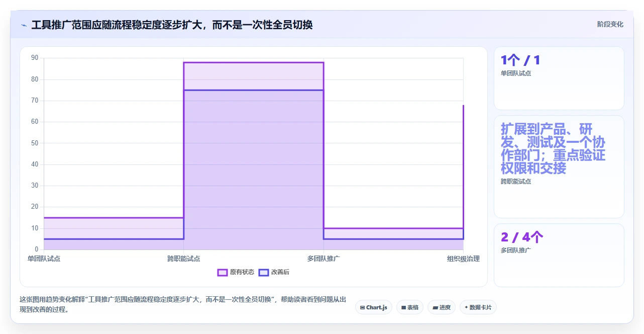
Task: Click the chart title heading text
Action: coord(172,25)
